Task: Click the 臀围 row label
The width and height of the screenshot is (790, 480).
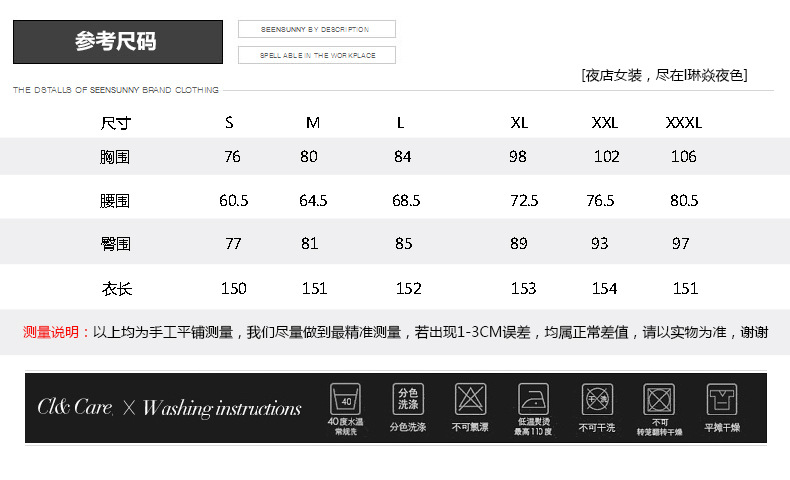Action: coord(116,244)
